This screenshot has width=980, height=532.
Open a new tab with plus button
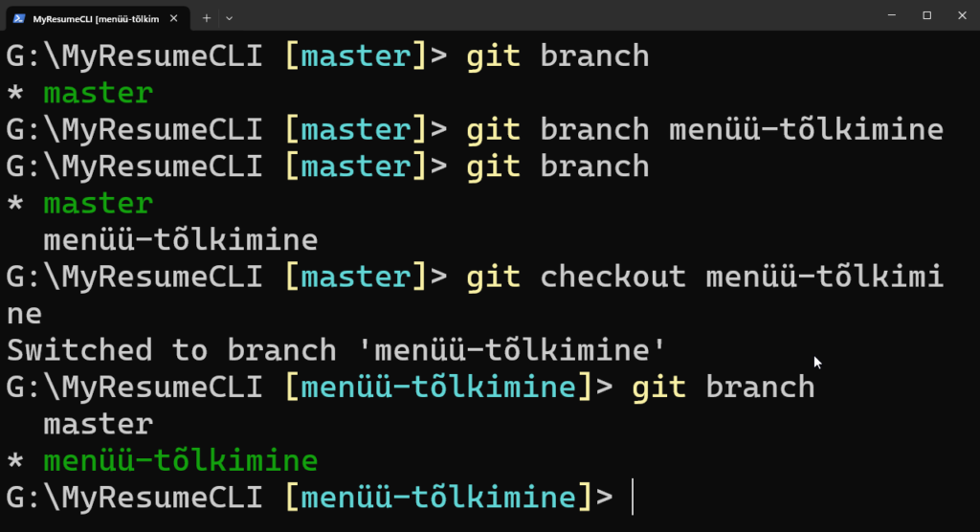[207, 17]
